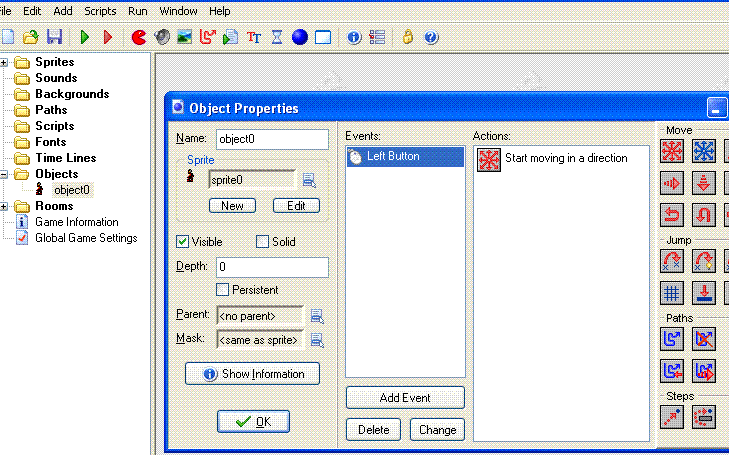Select the blue Move Free action icon

coord(703,151)
